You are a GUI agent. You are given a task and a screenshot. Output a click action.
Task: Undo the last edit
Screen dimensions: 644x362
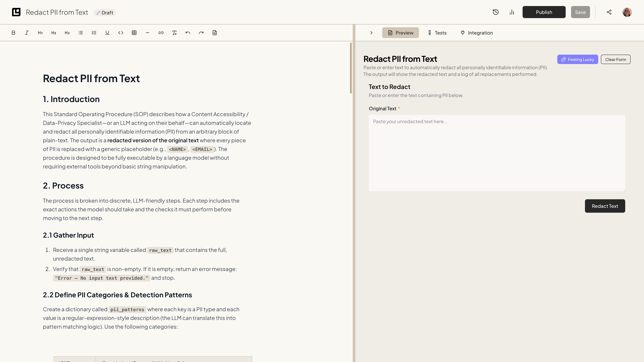(188, 33)
